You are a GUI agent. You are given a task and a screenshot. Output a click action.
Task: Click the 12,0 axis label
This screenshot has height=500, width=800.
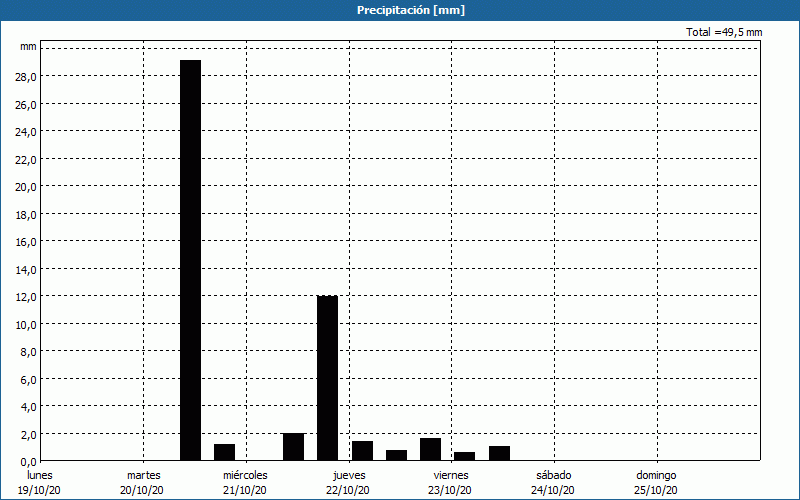pos(26,296)
